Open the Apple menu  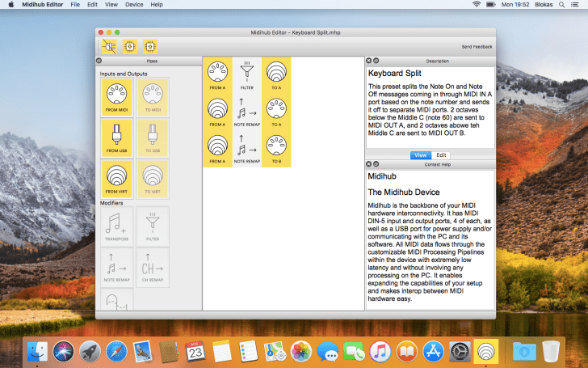pyautogui.click(x=10, y=5)
